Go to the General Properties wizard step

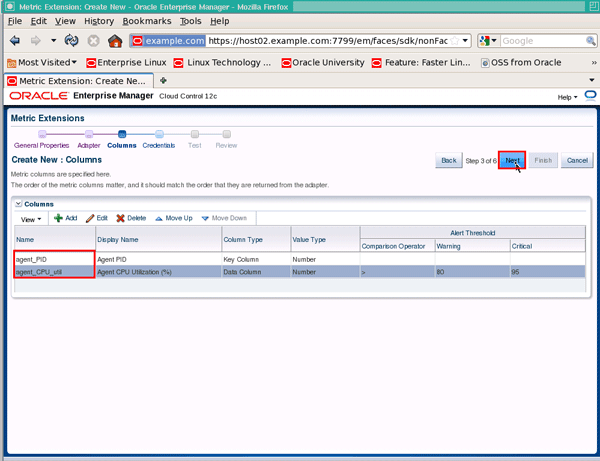coord(41,145)
